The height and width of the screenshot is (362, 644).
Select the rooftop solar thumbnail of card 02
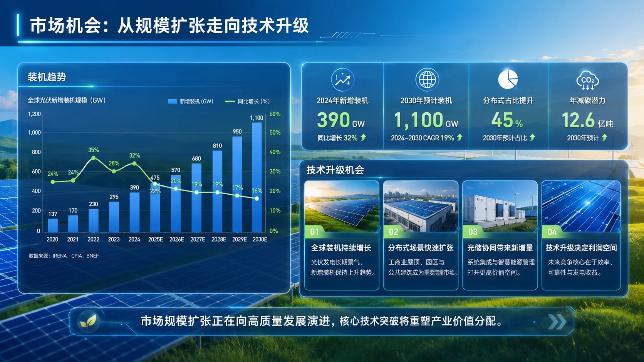click(421, 206)
